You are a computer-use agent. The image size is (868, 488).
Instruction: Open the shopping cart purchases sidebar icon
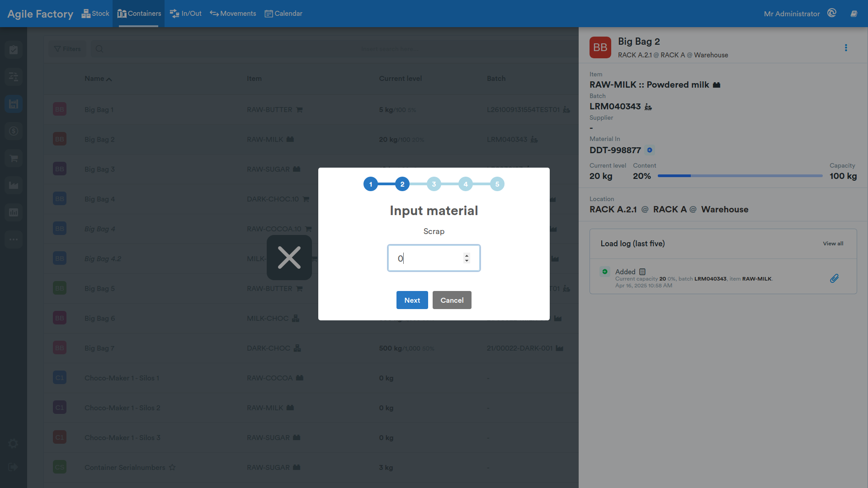[14, 158]
